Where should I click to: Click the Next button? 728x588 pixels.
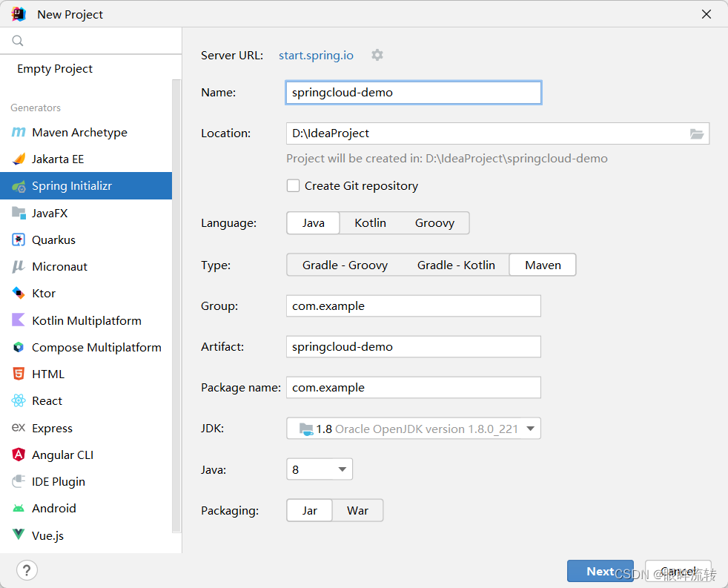pos(600,571)
